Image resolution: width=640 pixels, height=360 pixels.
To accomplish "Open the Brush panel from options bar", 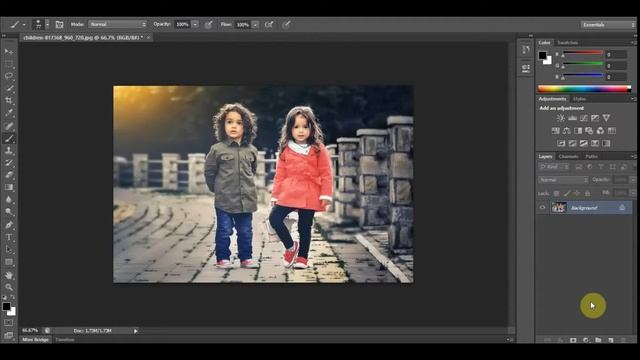I will [59, 24].
